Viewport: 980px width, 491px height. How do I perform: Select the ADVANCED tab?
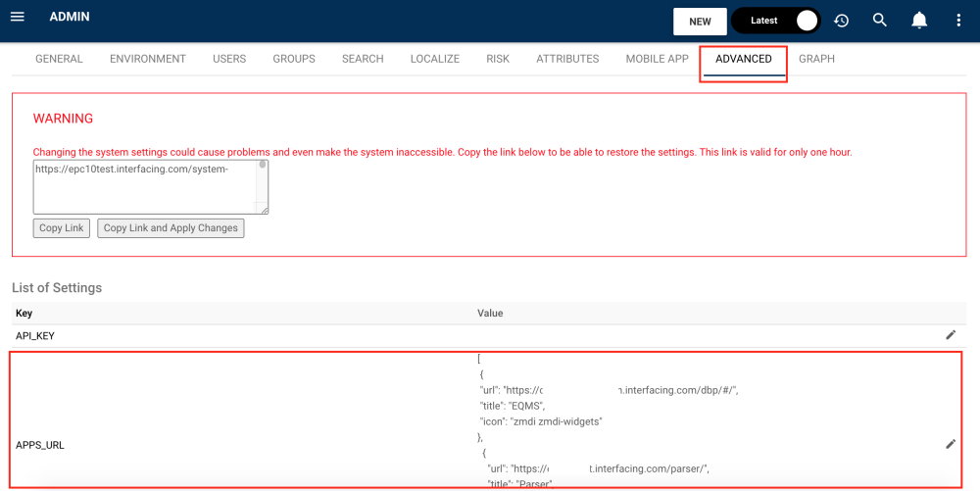(x=743, y=59)
